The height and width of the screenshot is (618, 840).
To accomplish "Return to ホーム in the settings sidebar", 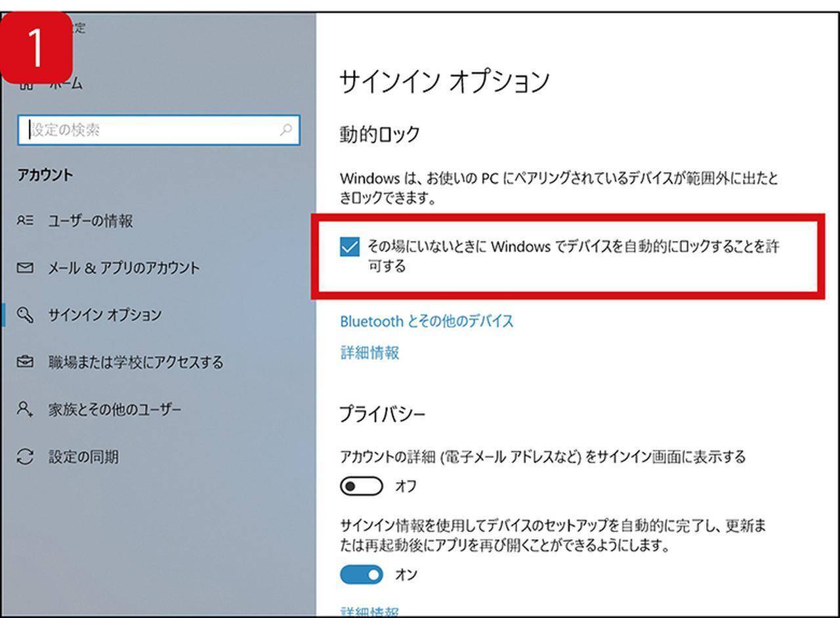I will pyautogui.click(x=66, y=83).
